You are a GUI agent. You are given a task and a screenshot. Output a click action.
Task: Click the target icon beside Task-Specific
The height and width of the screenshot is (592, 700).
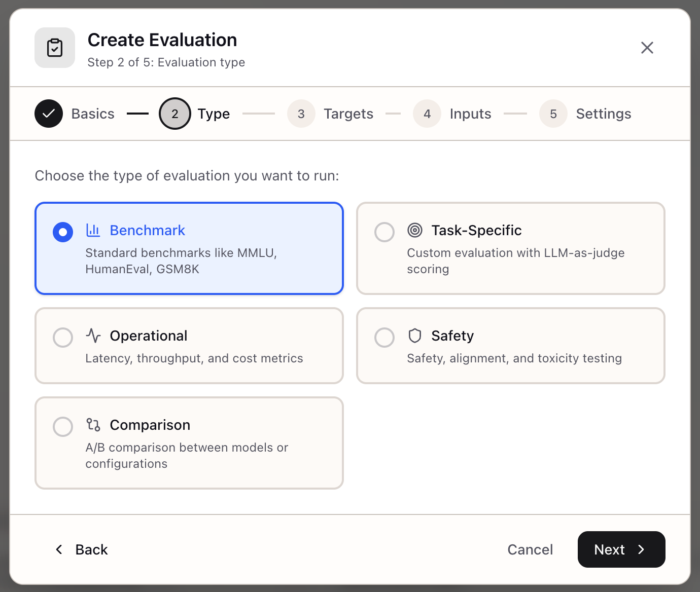[x=415, y=230]
